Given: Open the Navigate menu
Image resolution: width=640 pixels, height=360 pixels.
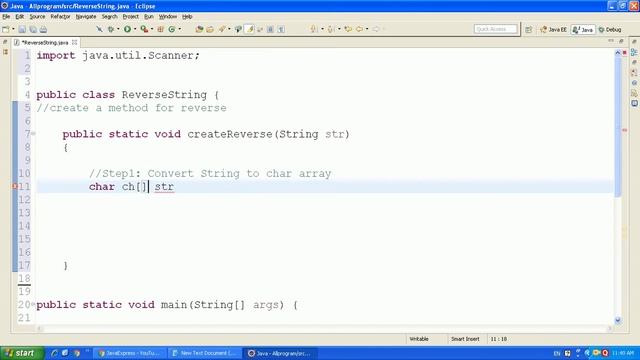Looking at the screenshot, I should (x=86, y=17).
